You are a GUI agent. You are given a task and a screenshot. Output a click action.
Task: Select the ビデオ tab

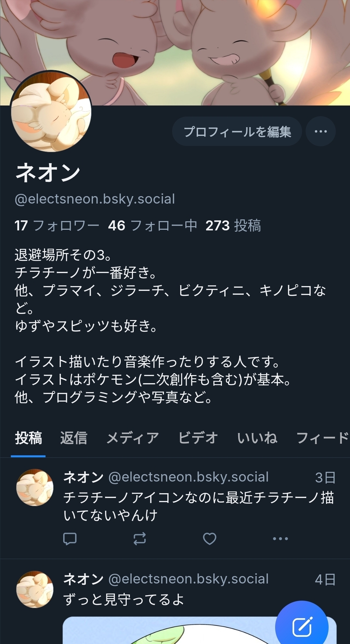tap(198, 438)
